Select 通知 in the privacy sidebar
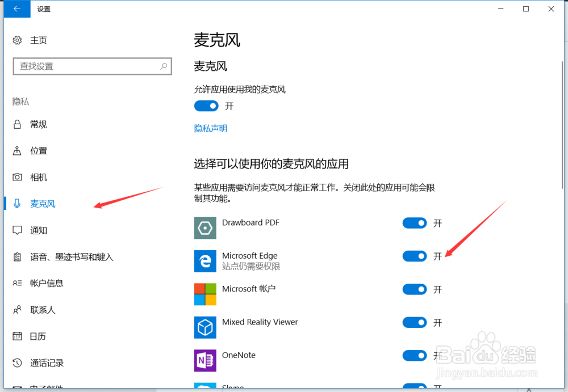This screenshot has height=392, width=568. [39, 230]
